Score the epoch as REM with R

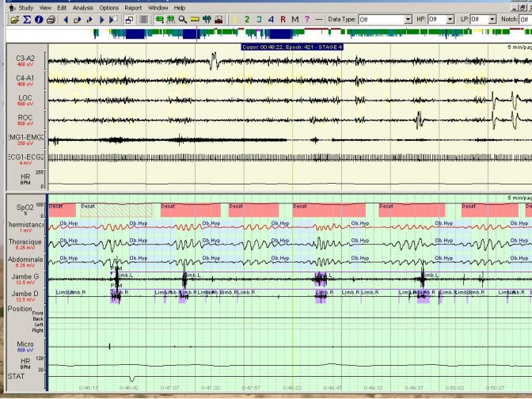point(283,20)
